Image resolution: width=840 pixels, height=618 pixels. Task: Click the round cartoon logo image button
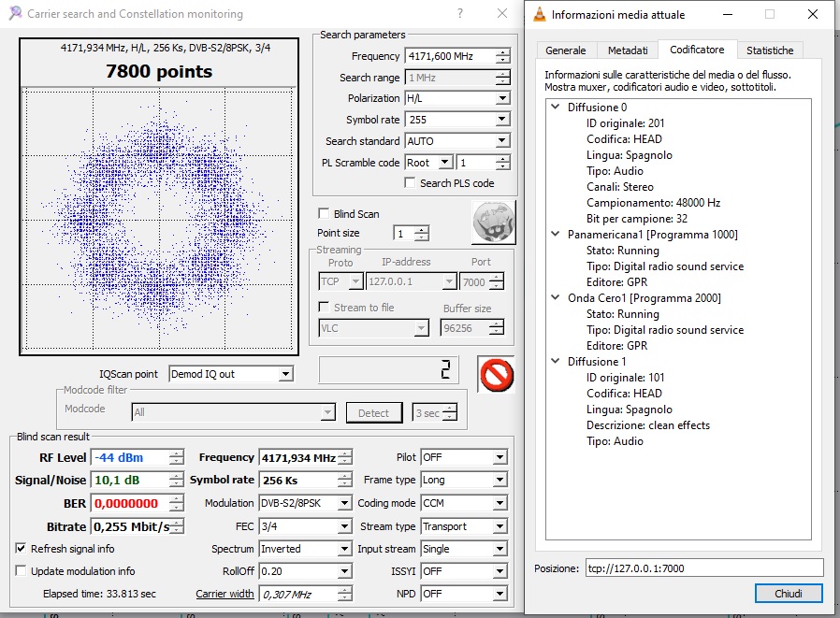pos(493,223)
